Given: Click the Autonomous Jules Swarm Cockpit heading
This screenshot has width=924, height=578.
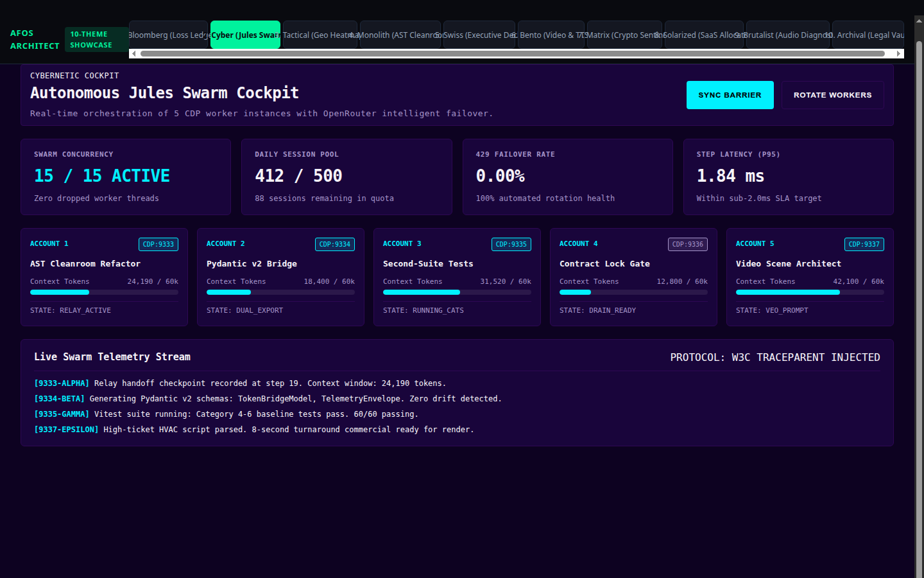Looking at the screenshot, I should (164, 93).
